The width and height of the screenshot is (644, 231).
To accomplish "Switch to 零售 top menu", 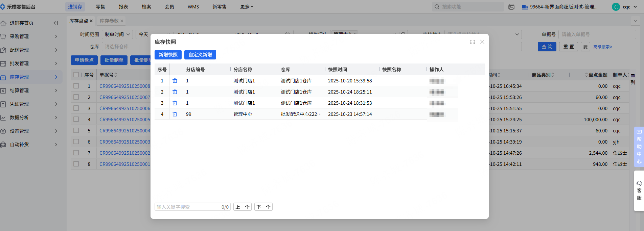I will click(x=100, y=7).
